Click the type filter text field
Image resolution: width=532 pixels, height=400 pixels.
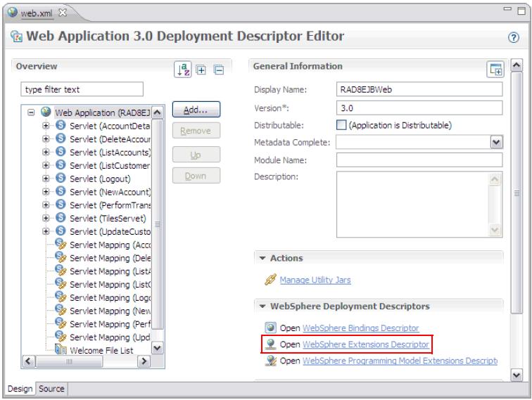pyautogui.click(x=82, y=89)
